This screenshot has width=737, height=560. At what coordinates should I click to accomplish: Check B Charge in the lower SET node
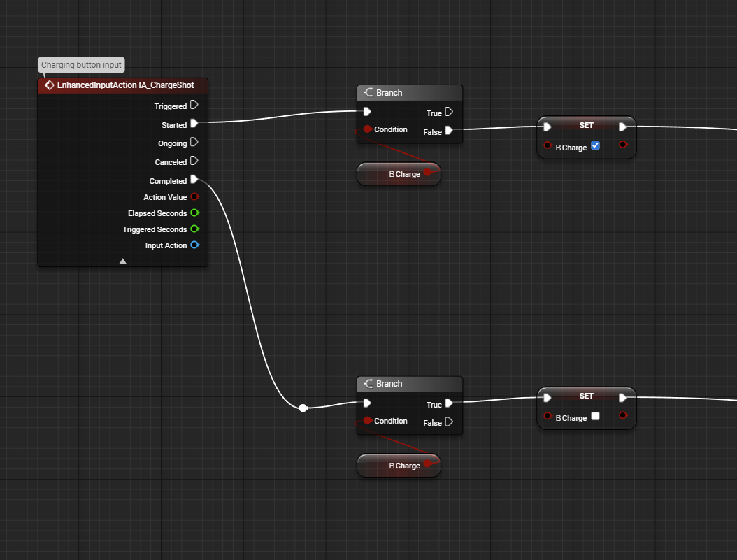[596, 416]
